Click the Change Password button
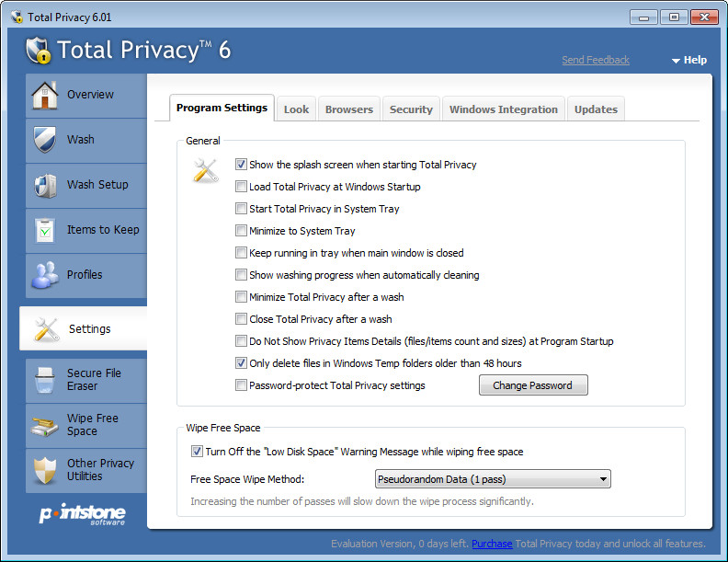This screenshot has height=562, width=728. tap(533, 385)
